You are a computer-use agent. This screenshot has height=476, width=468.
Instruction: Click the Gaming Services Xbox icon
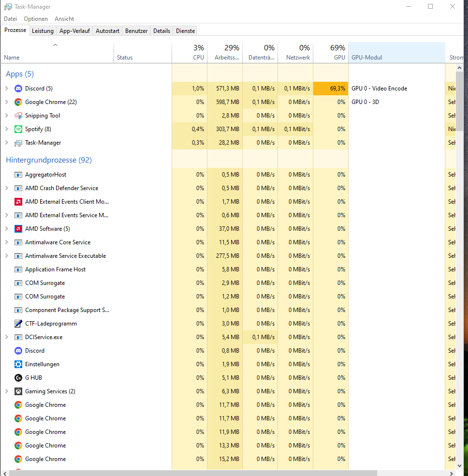(x=18, y=391)
